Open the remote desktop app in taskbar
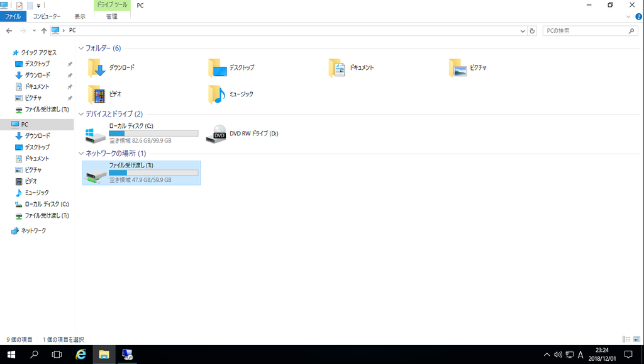Viewport: 644px width, 364px height. coord(127,355)
